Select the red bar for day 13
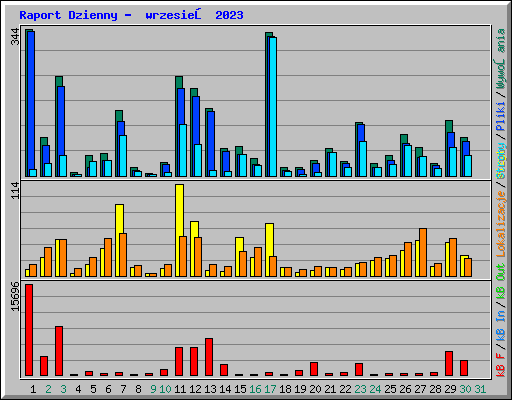 pyautogui.click(x=209, y=357)
